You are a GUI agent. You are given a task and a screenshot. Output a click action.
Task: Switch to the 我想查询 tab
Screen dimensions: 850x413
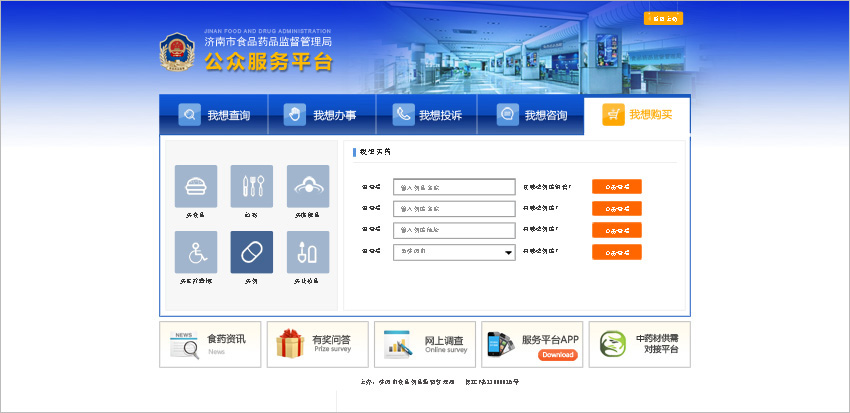(214, 115)
